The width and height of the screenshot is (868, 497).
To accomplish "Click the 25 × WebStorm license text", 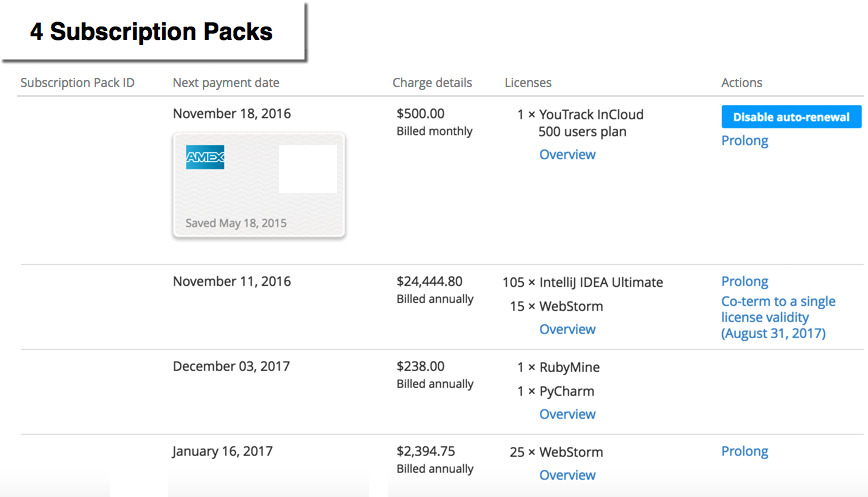I will 556,452.
